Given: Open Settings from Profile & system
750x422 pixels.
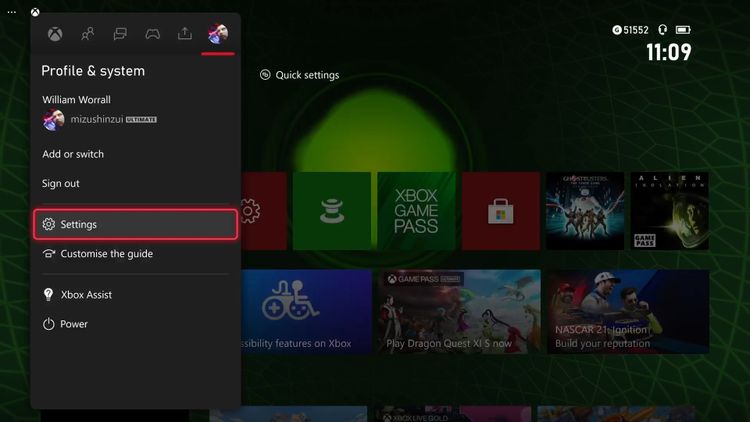Looking at the screenshot, I should (135, 225).
